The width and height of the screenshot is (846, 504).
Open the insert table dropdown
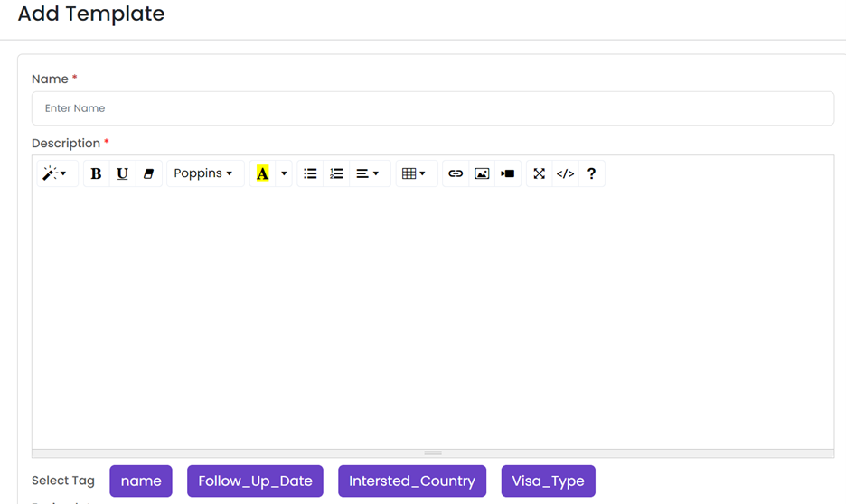(417, 173)
